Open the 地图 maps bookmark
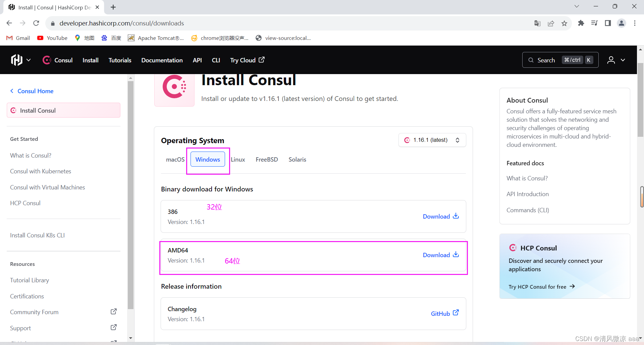The width and height of the screenshot is (644, 345). coord(85,38)
